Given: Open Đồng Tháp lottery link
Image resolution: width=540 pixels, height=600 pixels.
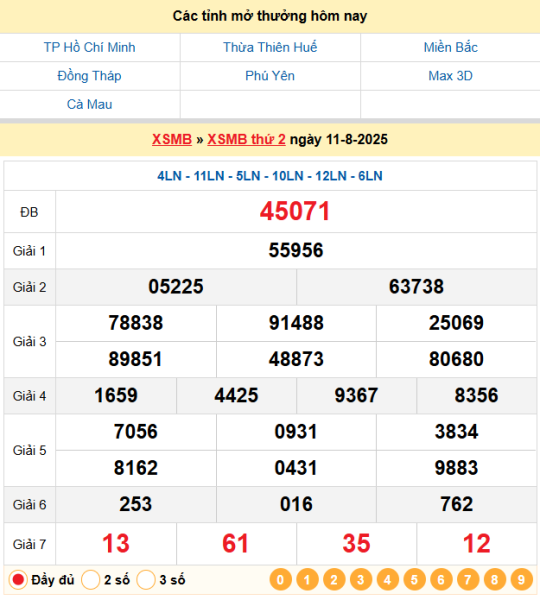Looking at the screenshot, I should [90, 76].
